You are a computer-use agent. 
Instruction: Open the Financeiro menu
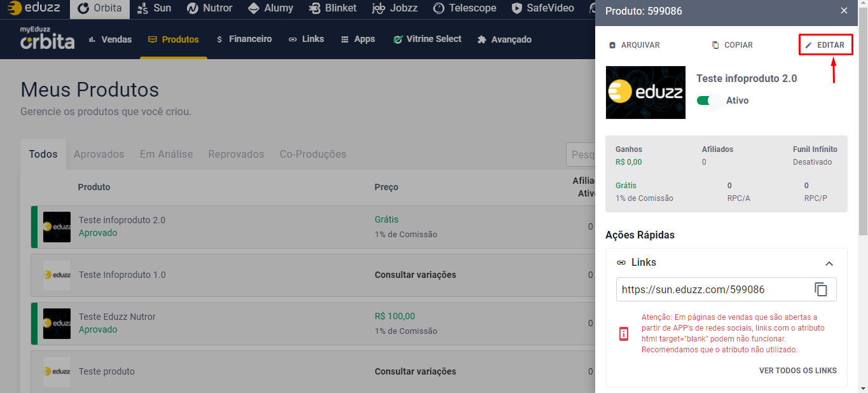pyautogui.click(x=244, y=39)
